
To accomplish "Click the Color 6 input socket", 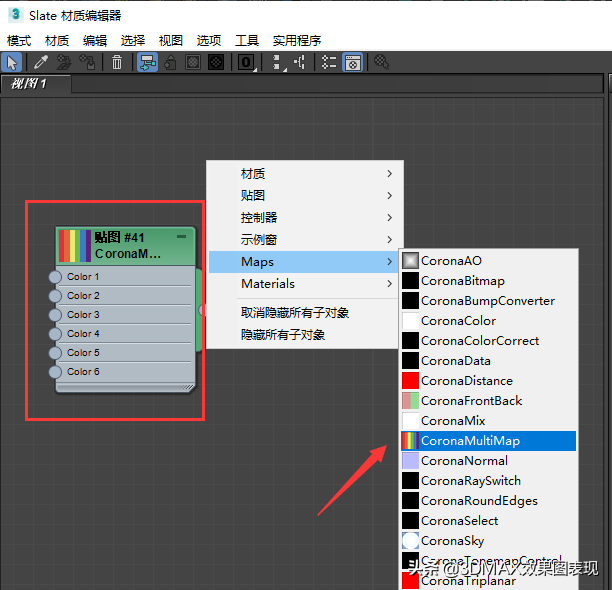I will point(55,371).
